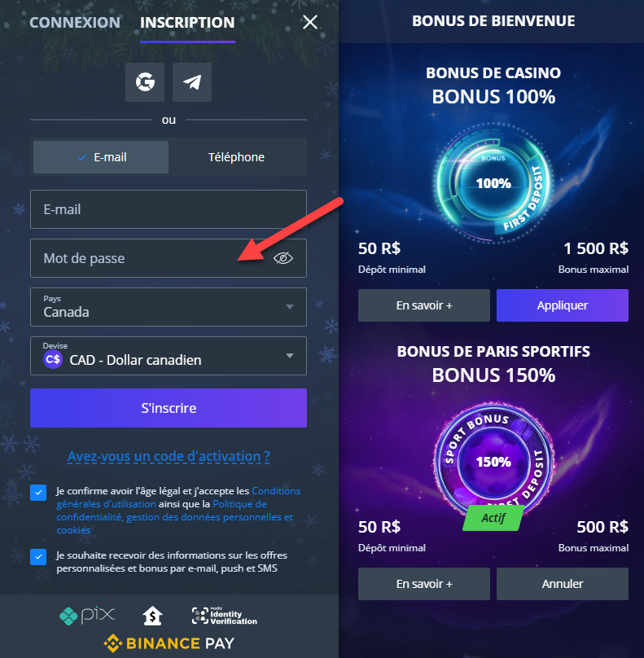Sign up with the Telegram icon

[x=192, y=82]
